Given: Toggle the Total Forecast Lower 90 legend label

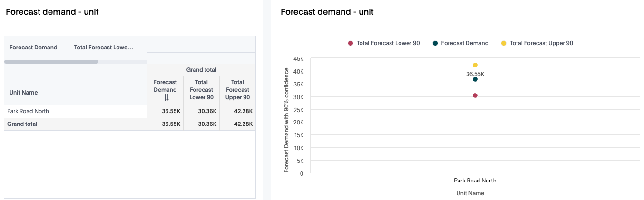Looking at the screenshot, I should coord(388,43).
